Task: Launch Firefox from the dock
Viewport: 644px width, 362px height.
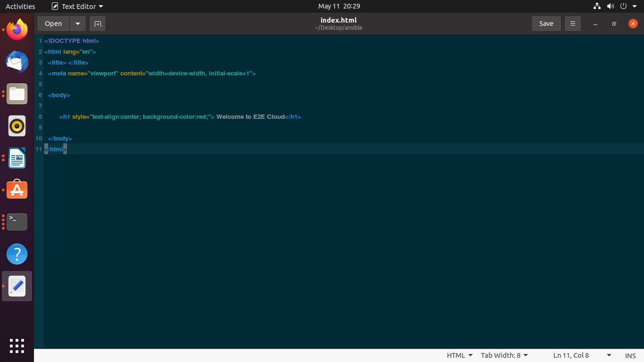Action: [17, 30]
